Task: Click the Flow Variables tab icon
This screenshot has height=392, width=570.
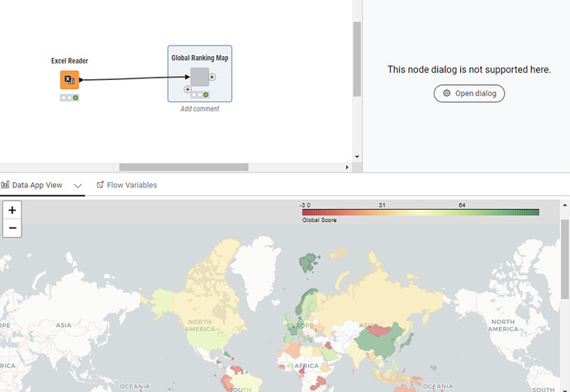Action: 100,185
